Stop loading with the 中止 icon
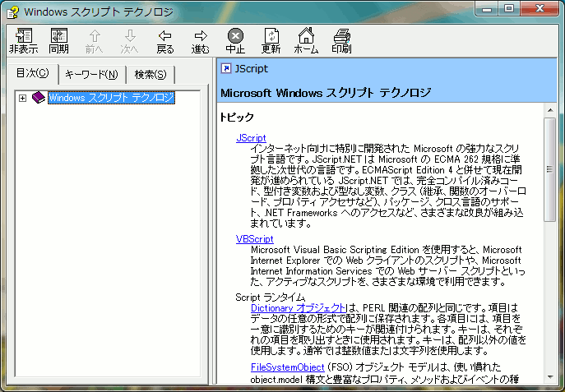Screen dimensions: 565x392 click(235, 39)
